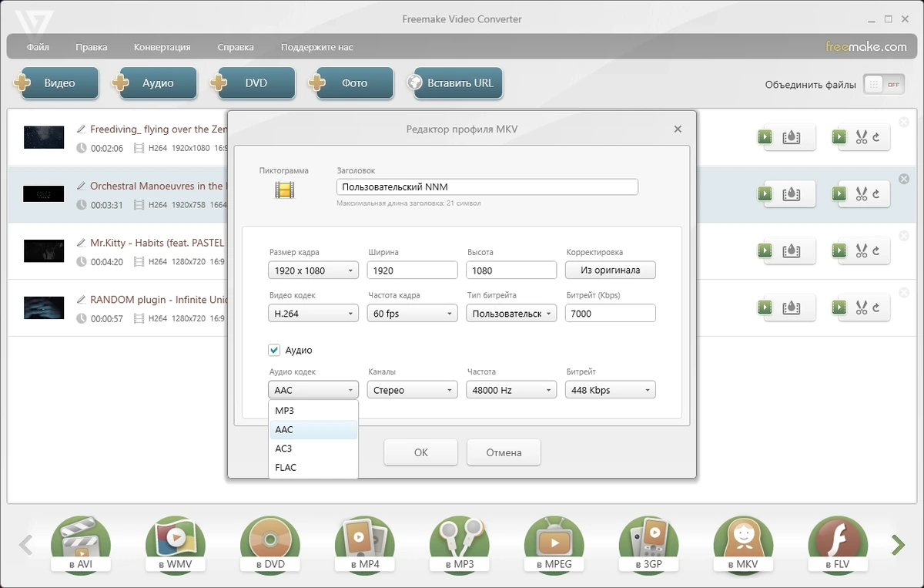Open play/audio options for Freediving video
Viewport: 924px width, 588px height.
[x=785, y=137]
